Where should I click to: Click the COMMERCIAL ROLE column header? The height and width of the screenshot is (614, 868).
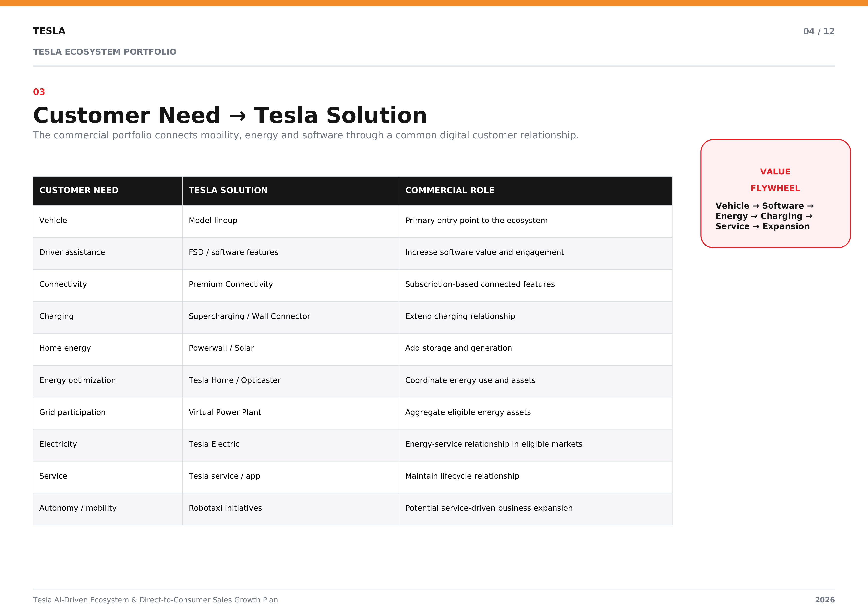click(535, 191)
